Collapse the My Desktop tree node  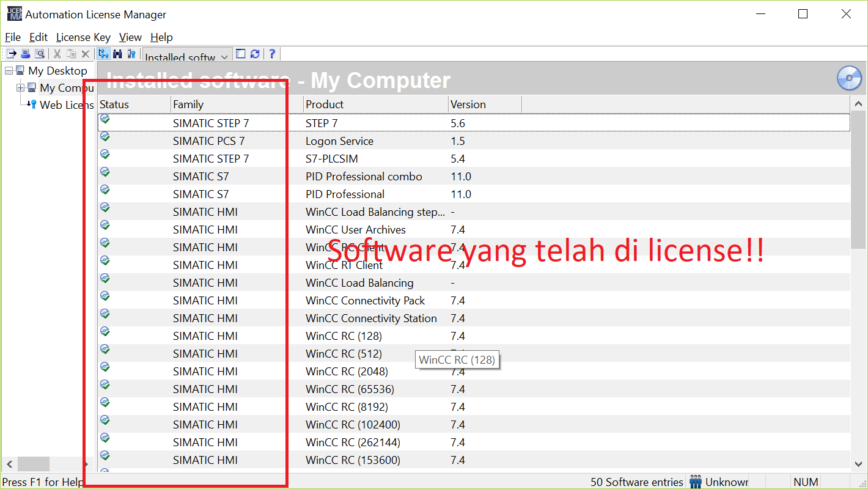(x=9, y=71)
